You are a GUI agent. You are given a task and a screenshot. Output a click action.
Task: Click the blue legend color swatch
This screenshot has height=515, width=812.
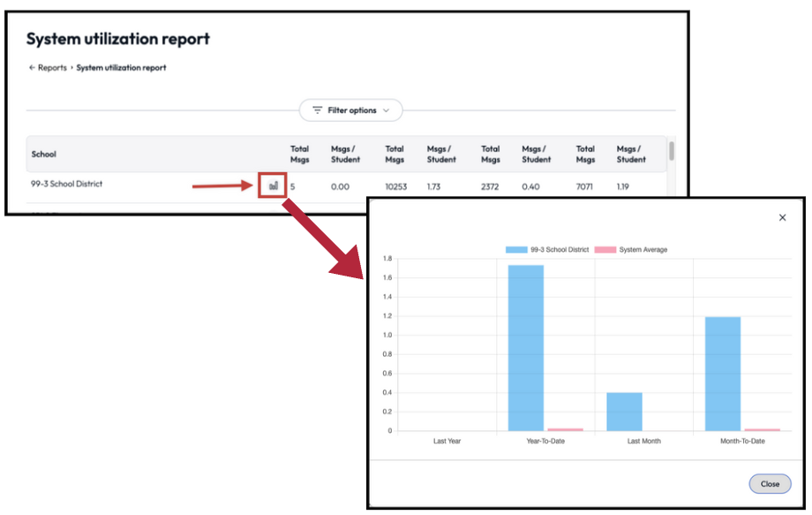click(x=516, y=250)
